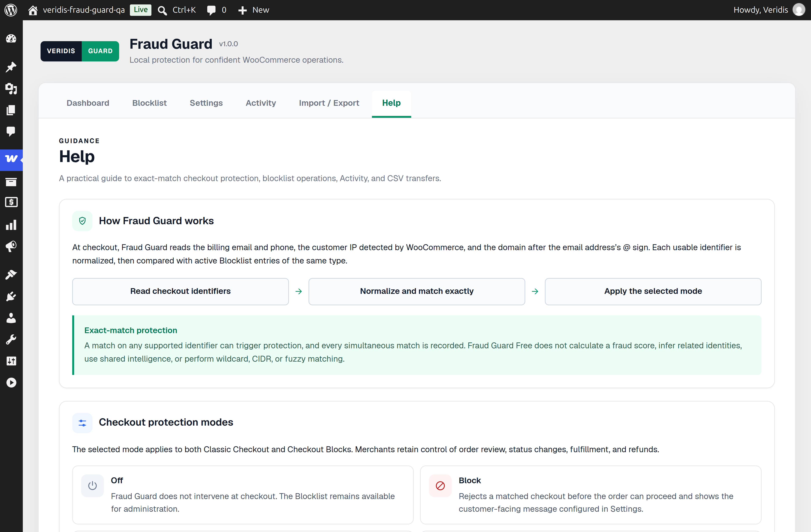
Task: Click the Veridis Guard logo
Action: pos(80,51)
